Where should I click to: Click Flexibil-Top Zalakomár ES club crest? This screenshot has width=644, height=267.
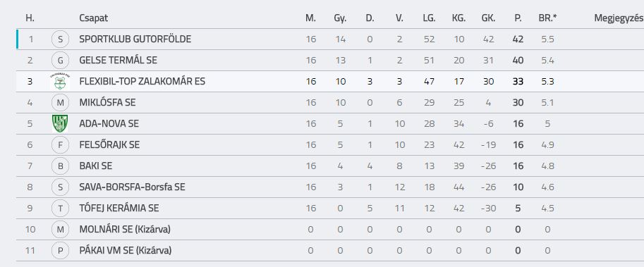click(60, 81)
